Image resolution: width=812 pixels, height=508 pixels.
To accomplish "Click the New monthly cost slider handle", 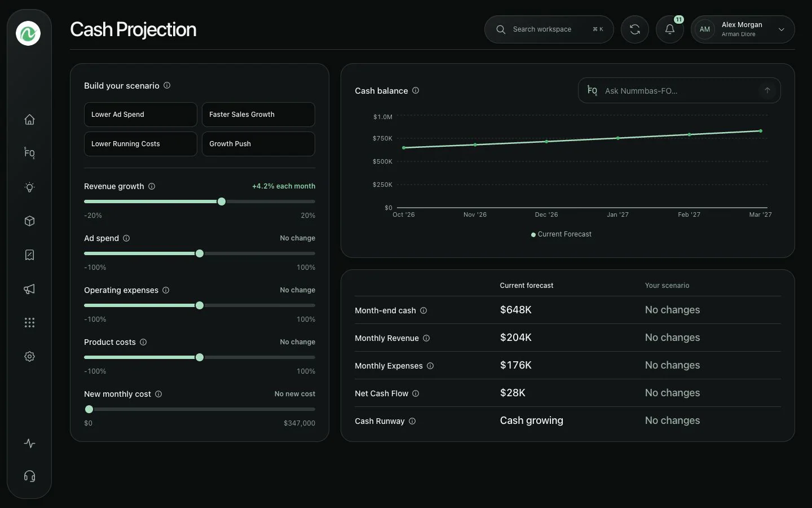I will tap(89, 409).
